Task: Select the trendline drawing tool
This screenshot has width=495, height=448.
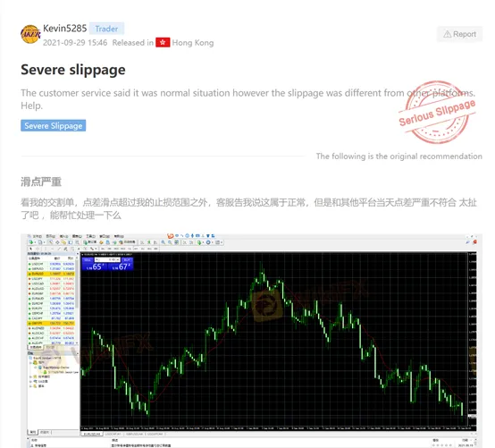Action: (59, 249)
